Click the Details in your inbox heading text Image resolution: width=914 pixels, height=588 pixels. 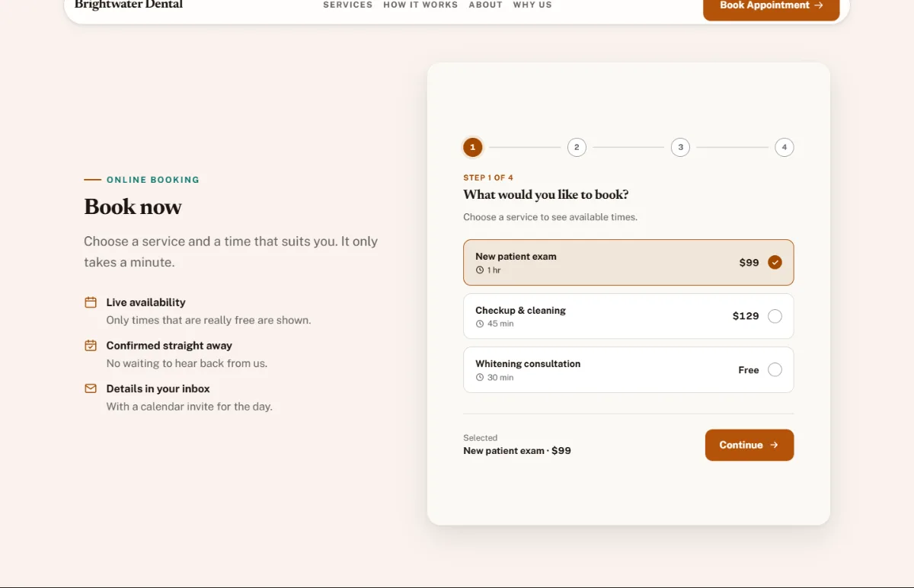pyautogui.click(x=158, y=388)
